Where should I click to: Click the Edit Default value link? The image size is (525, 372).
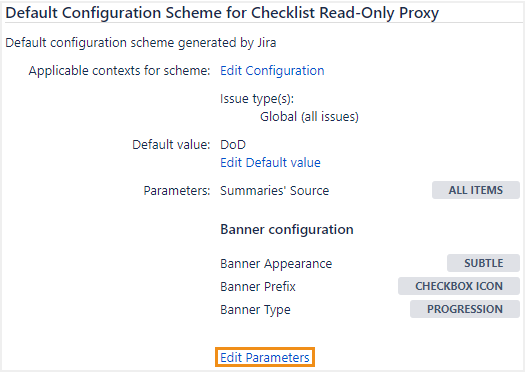pyautogui.click(x=270, y=162)
